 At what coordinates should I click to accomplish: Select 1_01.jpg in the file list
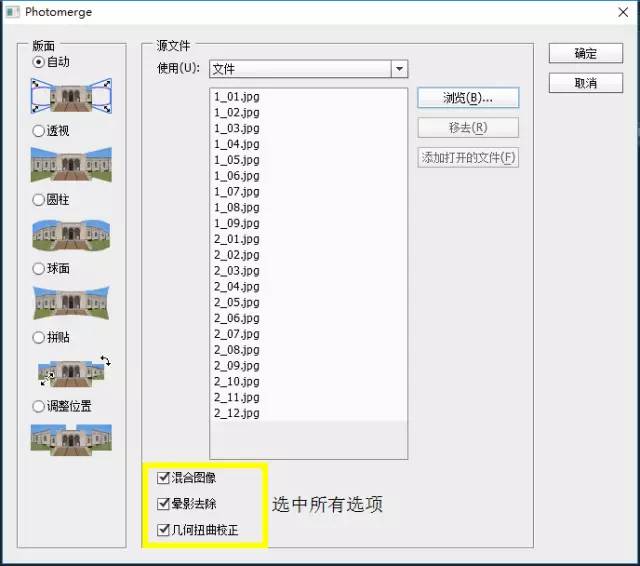[x=237, y=97]
